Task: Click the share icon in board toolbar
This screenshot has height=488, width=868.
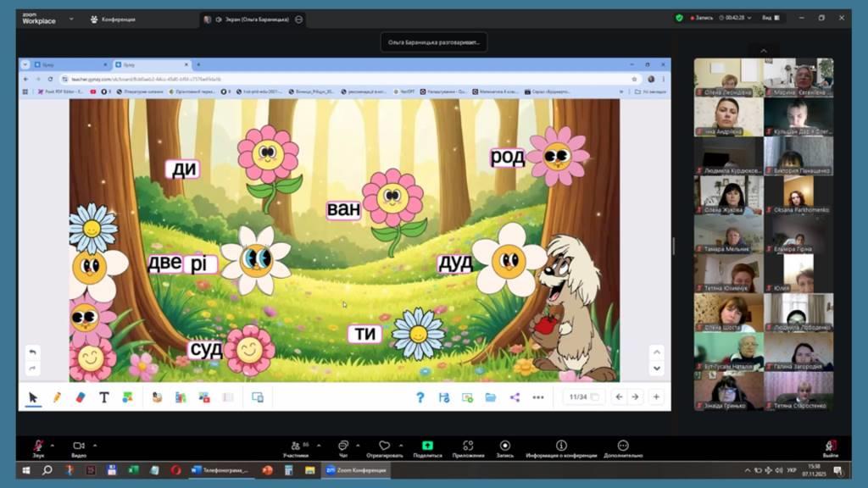Action: click(x=515, y=396)
